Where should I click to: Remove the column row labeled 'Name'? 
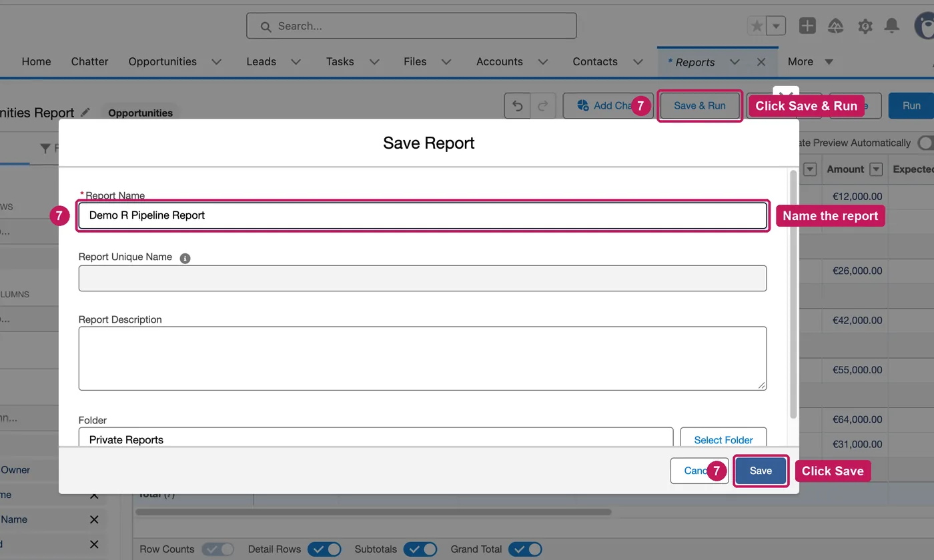click(94, 519)
